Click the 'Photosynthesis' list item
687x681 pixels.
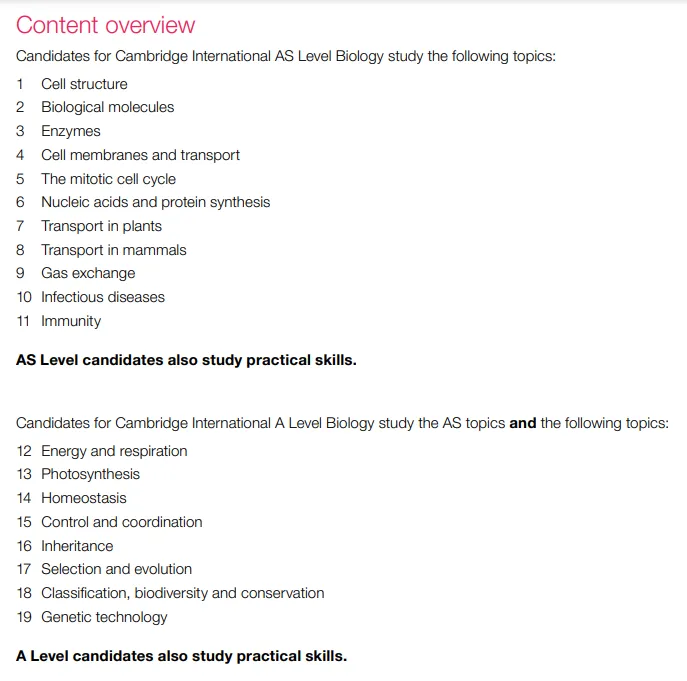pyautogui.click(x=90, y=475)
